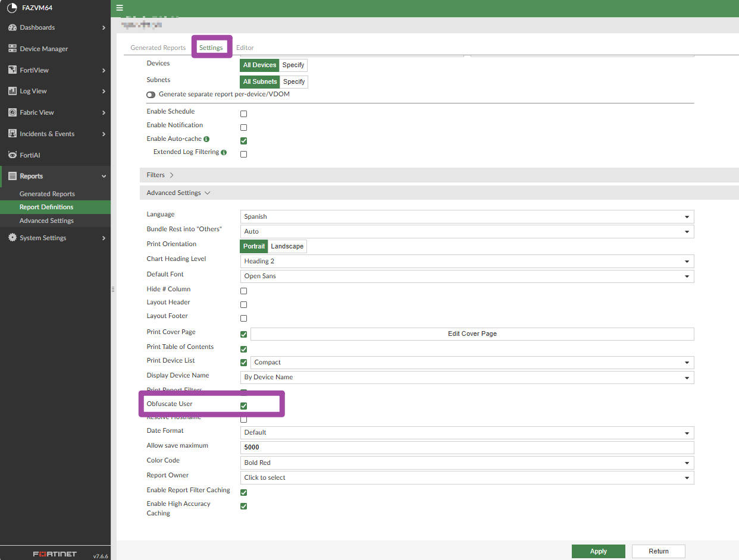Open the Date Format dropdown

click(467, 432)
